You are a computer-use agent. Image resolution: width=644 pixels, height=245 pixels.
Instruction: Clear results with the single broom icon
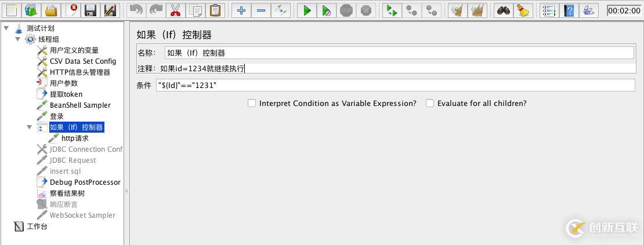coord(458,10)
